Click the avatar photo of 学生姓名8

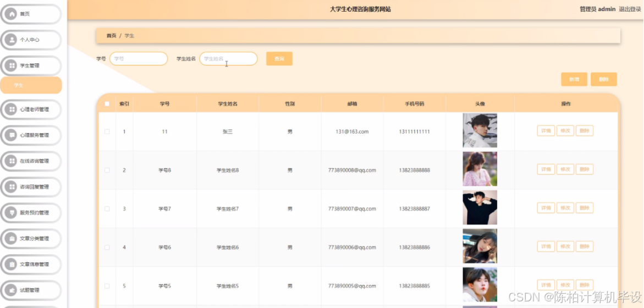480,169
